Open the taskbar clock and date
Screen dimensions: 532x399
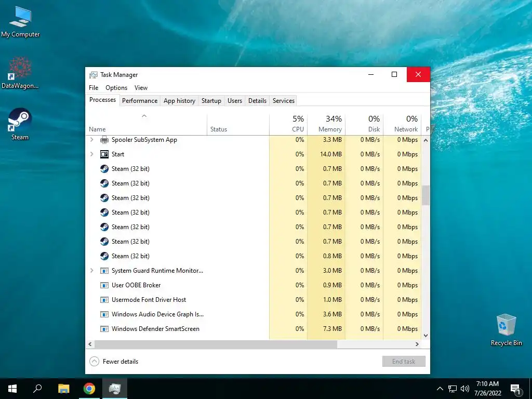click(487, 389)
